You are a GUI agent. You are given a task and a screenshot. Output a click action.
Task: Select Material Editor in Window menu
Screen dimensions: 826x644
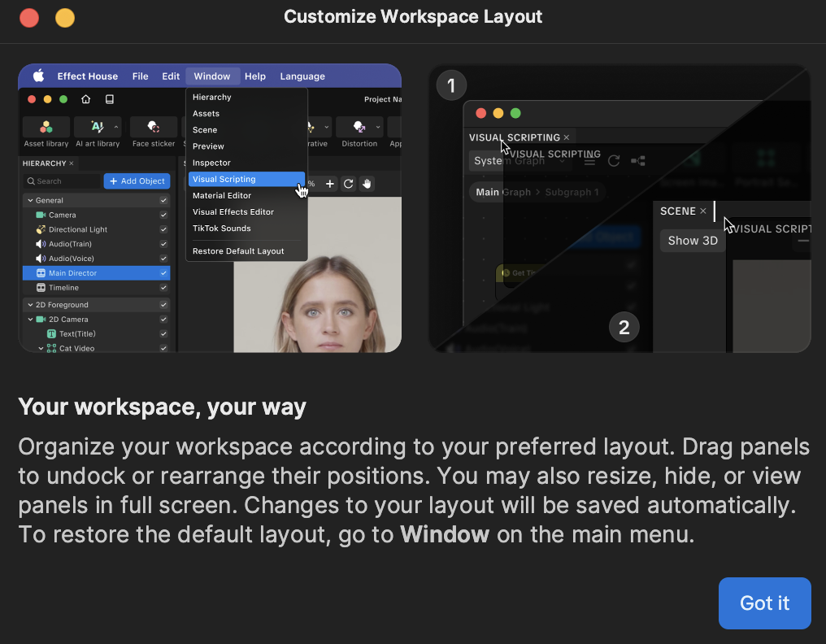click(222, 196)
